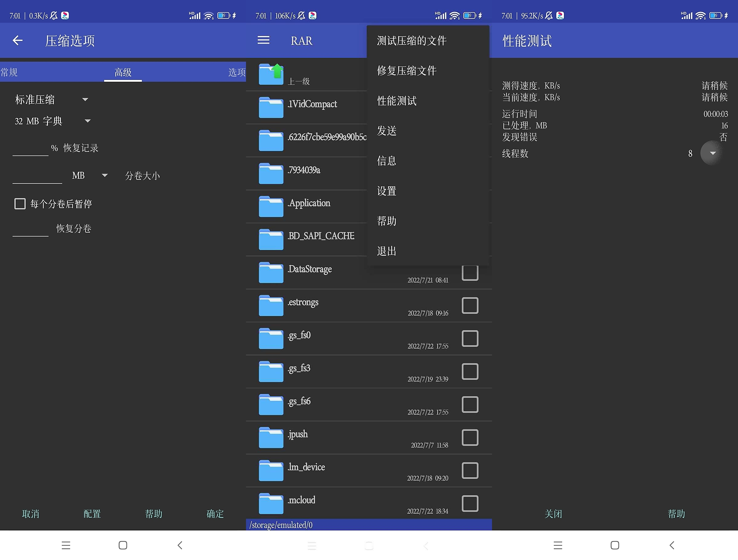Switch to the 常规 tab
The width and height of the screenshot is (738, 560).
pos(9,72)
